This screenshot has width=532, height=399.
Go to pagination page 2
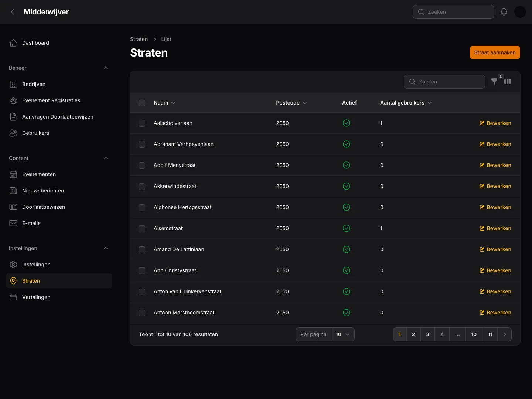[413, 334]
